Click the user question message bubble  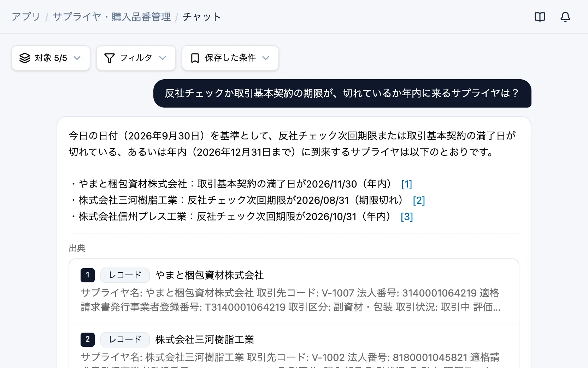(x=342, y=93)
